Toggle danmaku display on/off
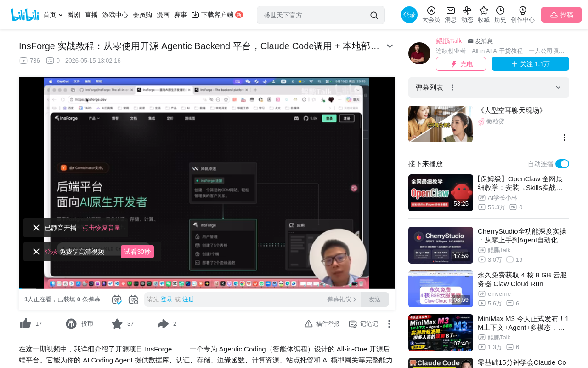The height and width of the screenshot is (368, 588). [x=117, y=299]
